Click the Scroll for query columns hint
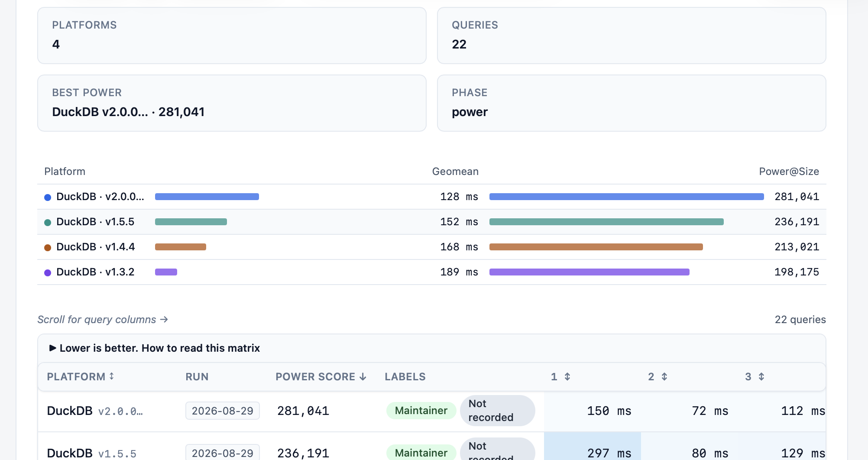 103,320
